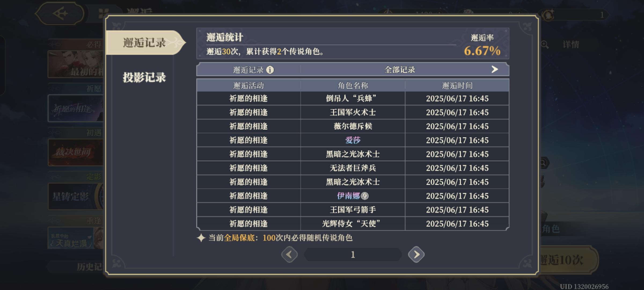The width and height of the screenshot is (644, 290).
Task: Click the grid menu icon beside back button
Action: point(103,14)
